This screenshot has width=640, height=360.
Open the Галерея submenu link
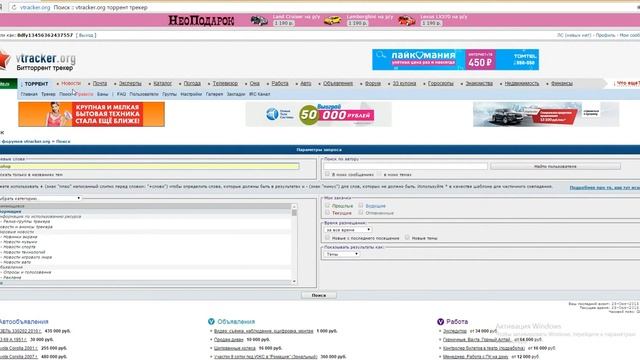(x=214, y=94)
